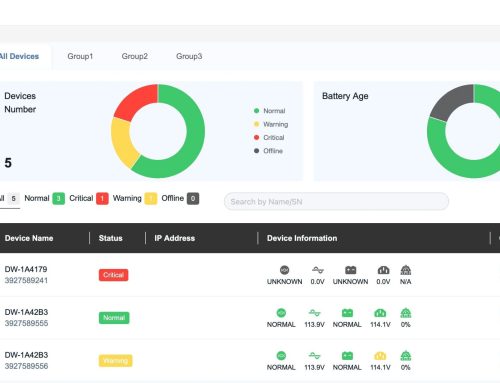Sort by the Device Name column header
This screenshot has width=500, height=383.
coord(29,238)
